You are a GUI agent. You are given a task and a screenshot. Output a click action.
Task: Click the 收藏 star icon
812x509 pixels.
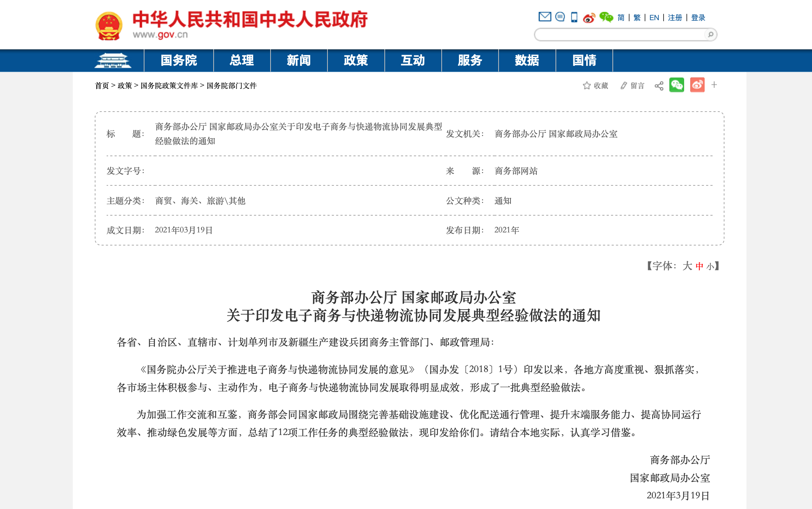tap(586, 85)
